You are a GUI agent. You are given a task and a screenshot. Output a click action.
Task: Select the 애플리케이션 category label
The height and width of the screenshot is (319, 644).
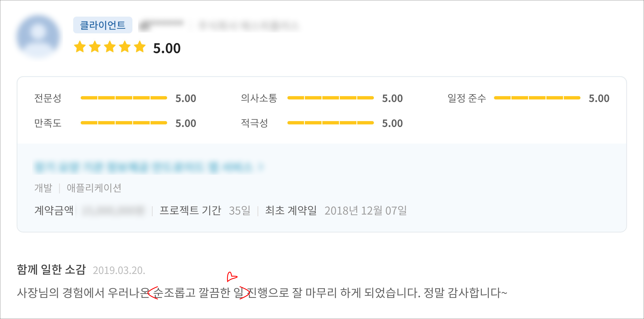coord(94,188)
